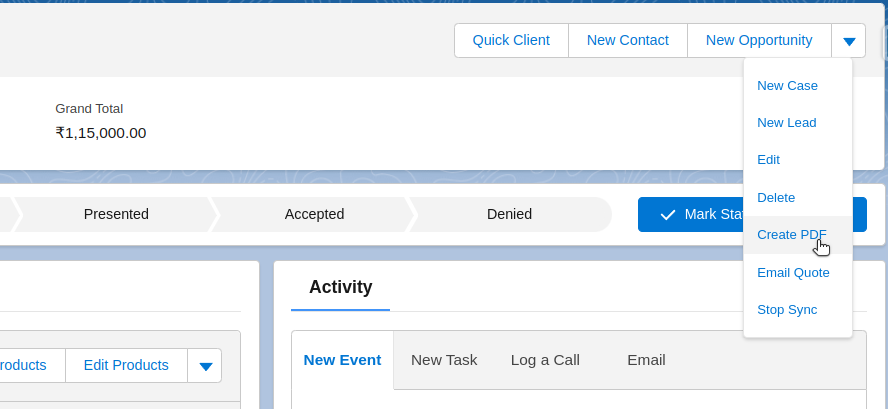
Task: Set quote stage to Accepted
Action: coord(314,214)
